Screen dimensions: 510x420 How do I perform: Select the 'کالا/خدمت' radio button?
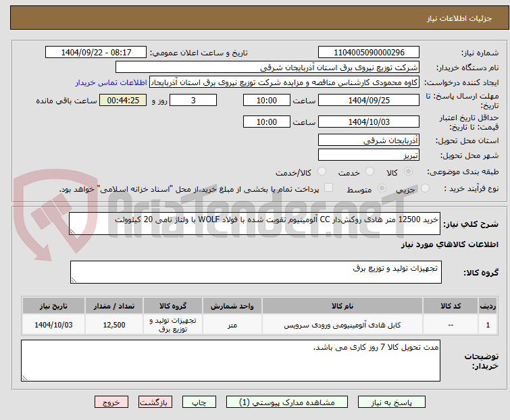pyautogui.click(x=322, y=172)
